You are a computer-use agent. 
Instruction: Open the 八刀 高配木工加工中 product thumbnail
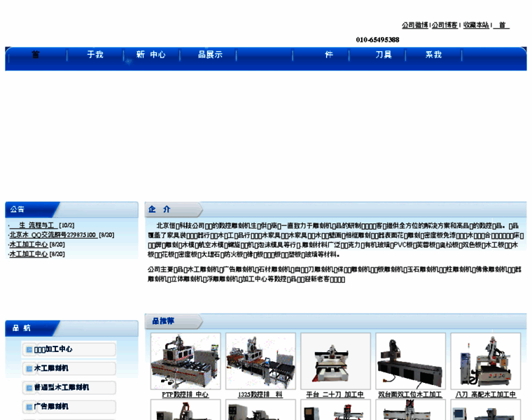pyautogui.click(x=486, y=361)
